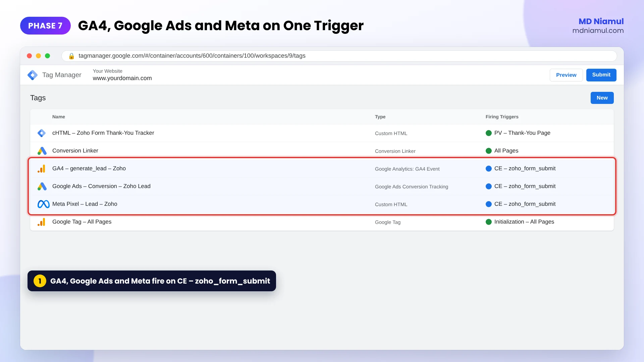Open Google Tag – All Pages tag
This screenshot has height=362, width=644.
pos(82,222)
